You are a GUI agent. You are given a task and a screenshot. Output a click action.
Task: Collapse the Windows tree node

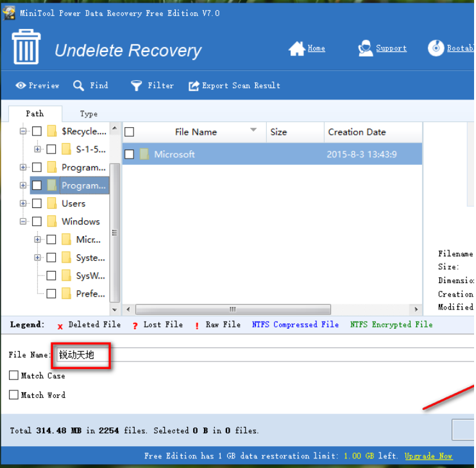22,221
